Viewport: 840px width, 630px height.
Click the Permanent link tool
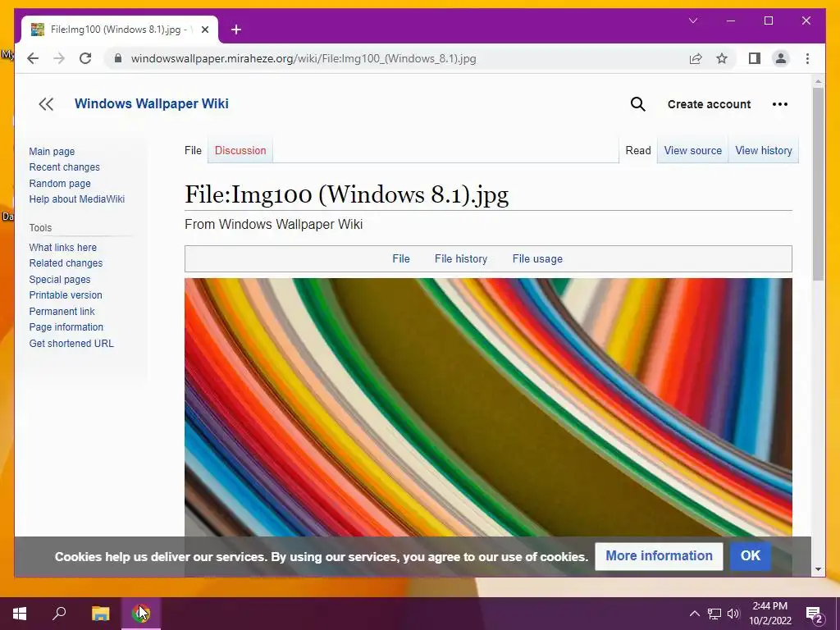tap(62, 311)
